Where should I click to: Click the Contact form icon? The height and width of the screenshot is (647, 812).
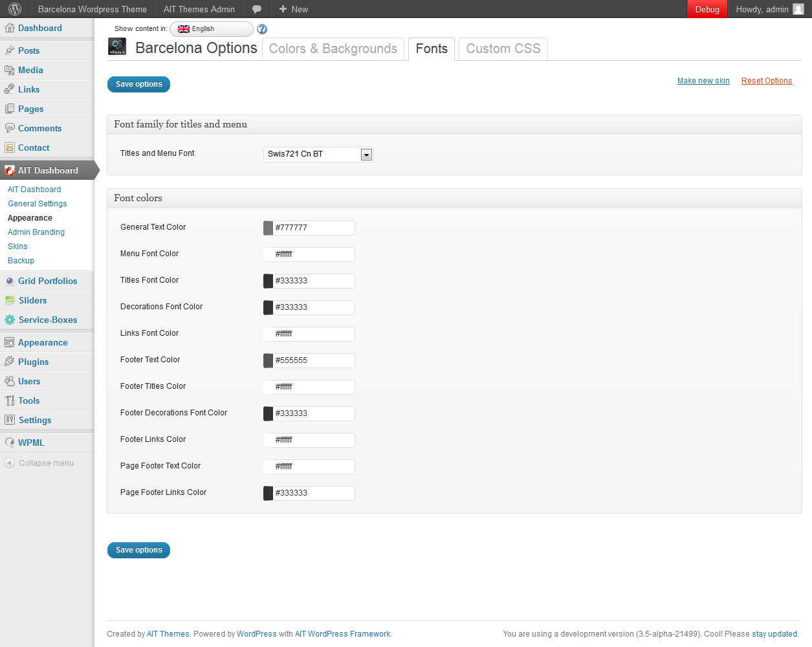(10, 148)
